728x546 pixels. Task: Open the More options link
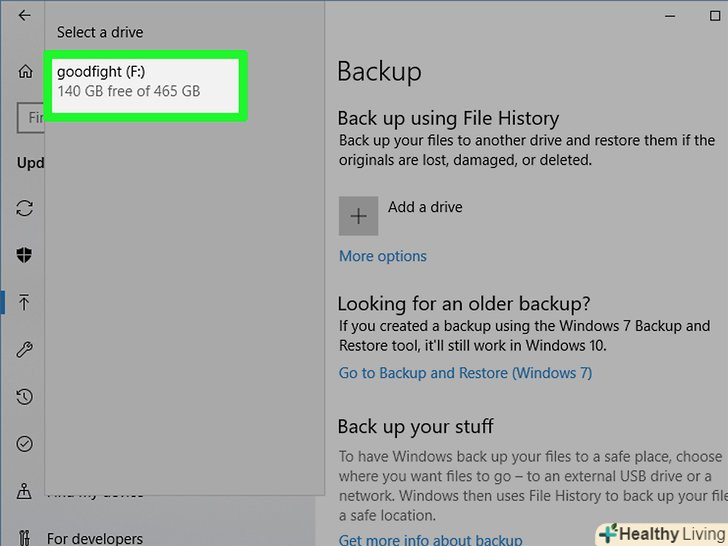(x=383, y=256)
